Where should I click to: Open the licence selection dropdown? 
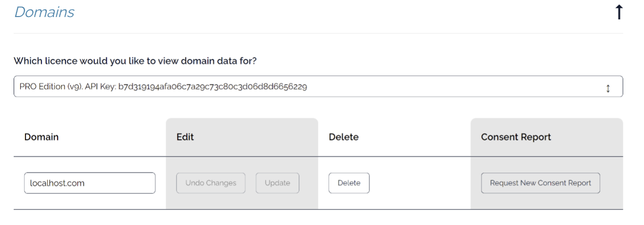click(318, 87)
